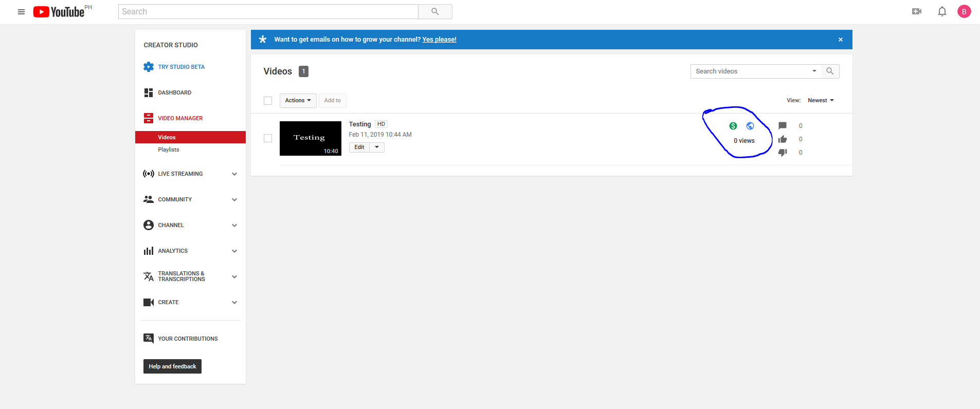Click the thumbs up likes icon
The width and height of the screenshot is (980, 409).
(783, 139)
